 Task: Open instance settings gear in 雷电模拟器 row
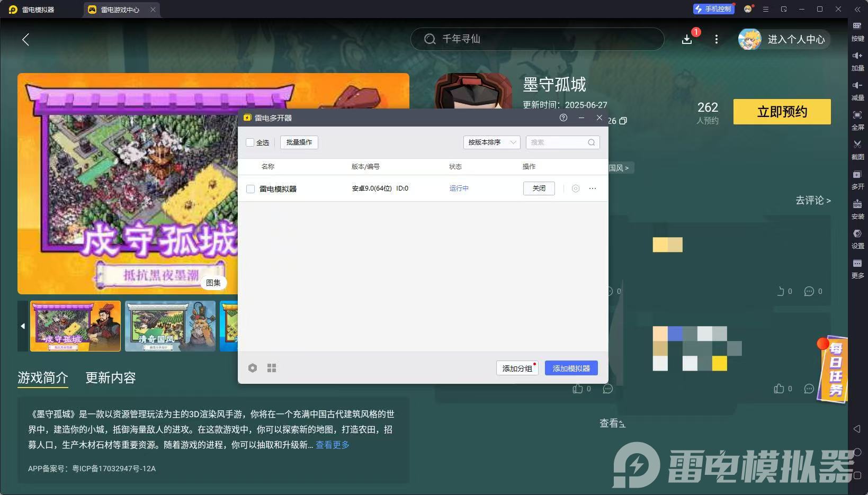tap(576, 188)
